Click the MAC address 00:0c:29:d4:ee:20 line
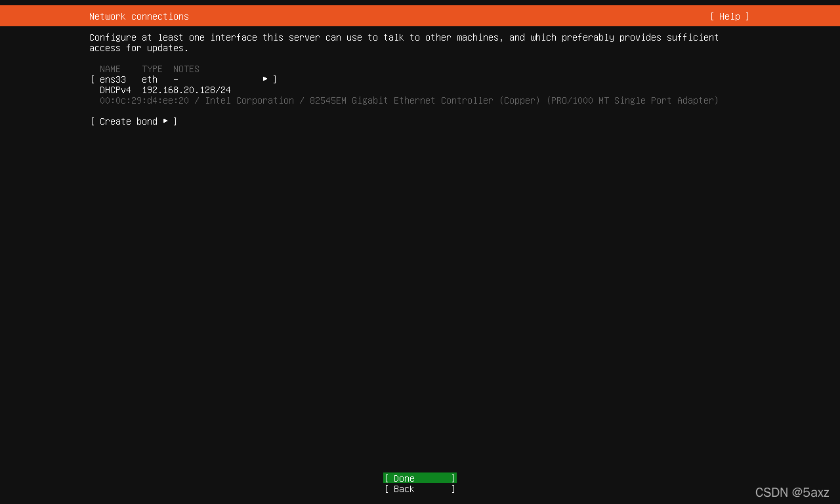Image resolution: width=840 pixels, height=504 pixels. coord(409,100)
